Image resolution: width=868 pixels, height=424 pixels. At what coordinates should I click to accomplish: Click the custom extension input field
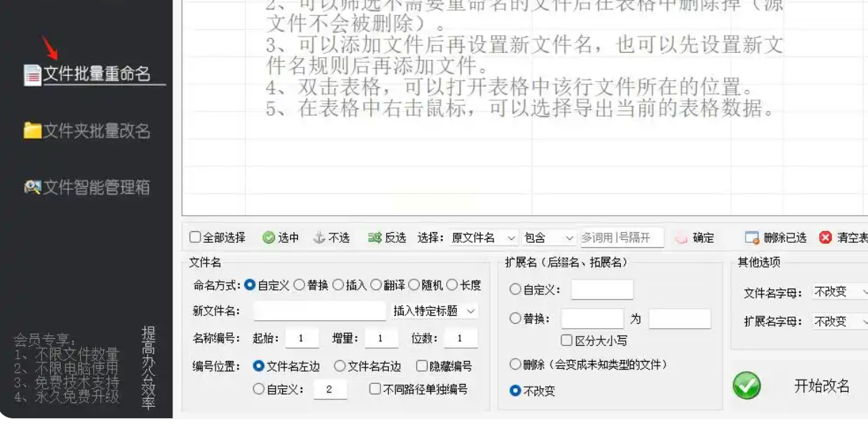602,289
